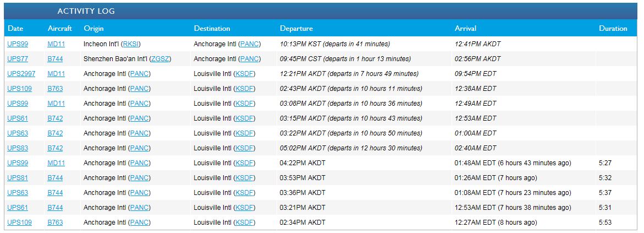
Task: Click PANC destination link in Incheon row
Action: tap(250, 44)
